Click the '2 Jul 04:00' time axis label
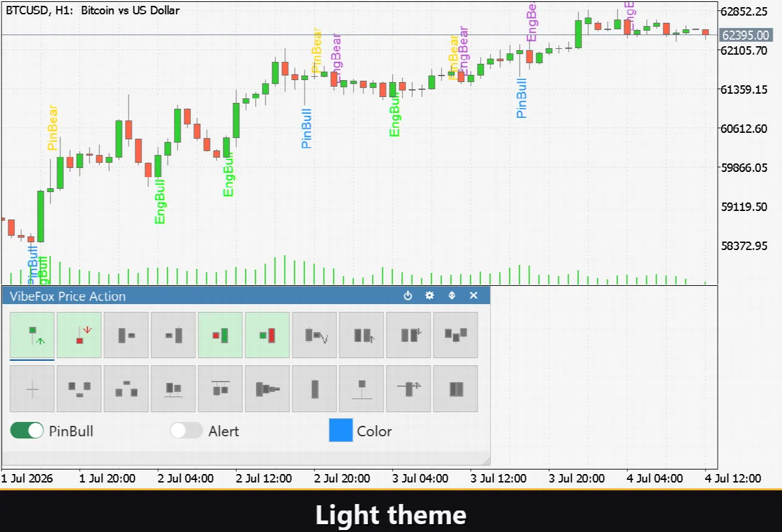Viewport: 782px width, 532px height. tap(186, 479)
